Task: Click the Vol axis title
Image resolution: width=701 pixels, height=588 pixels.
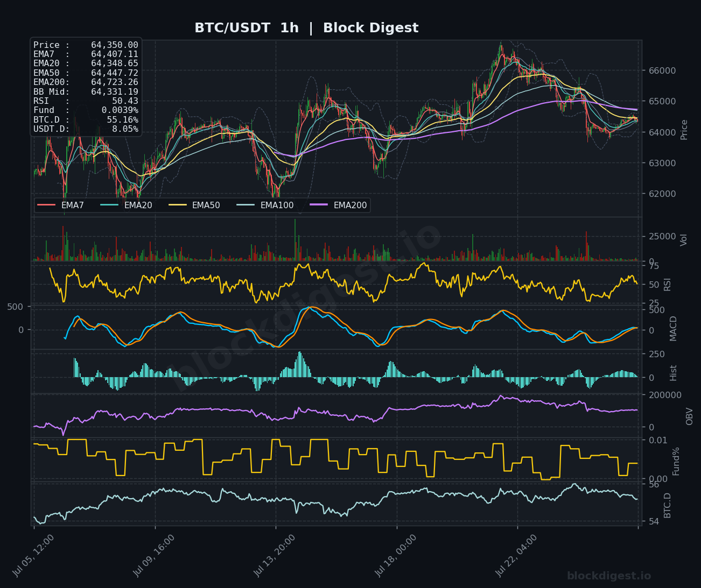Action: click(684, 240)
